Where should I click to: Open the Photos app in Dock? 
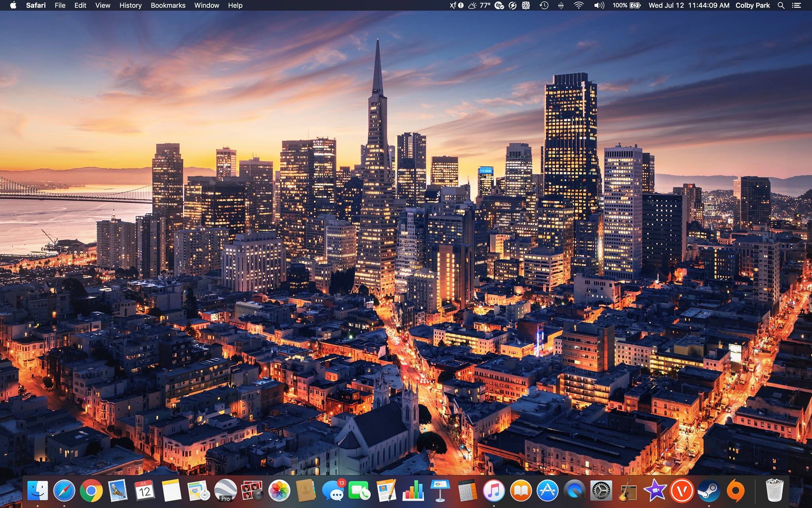279,491
